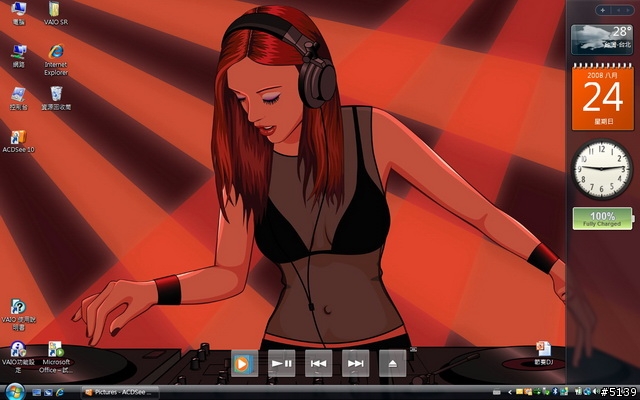This screenshot has height=400, width=640.
Task: Click Show Desktop in Quick Launch
Action: (36, 393)
